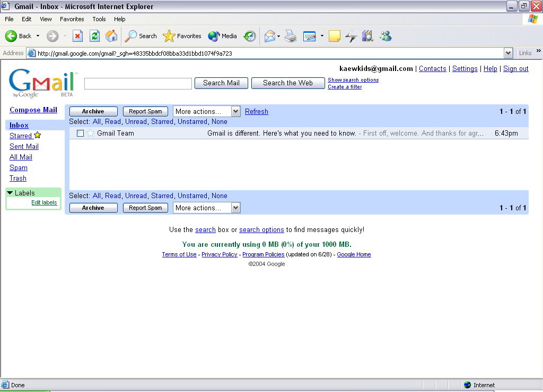543x392 pixels.
Task: Click the Messenger people toolbar icon
Action: [386, 36]
